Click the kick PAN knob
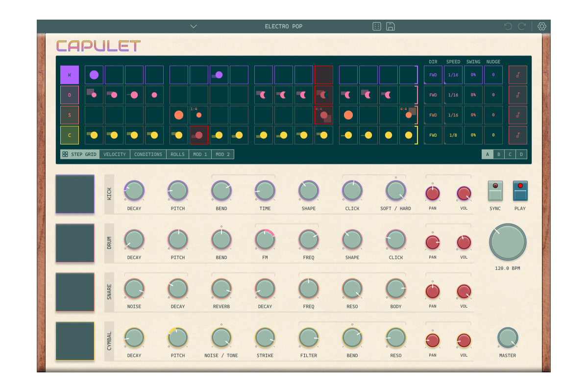The width and height of the screenshot is (588, 392). coord(433,194)
